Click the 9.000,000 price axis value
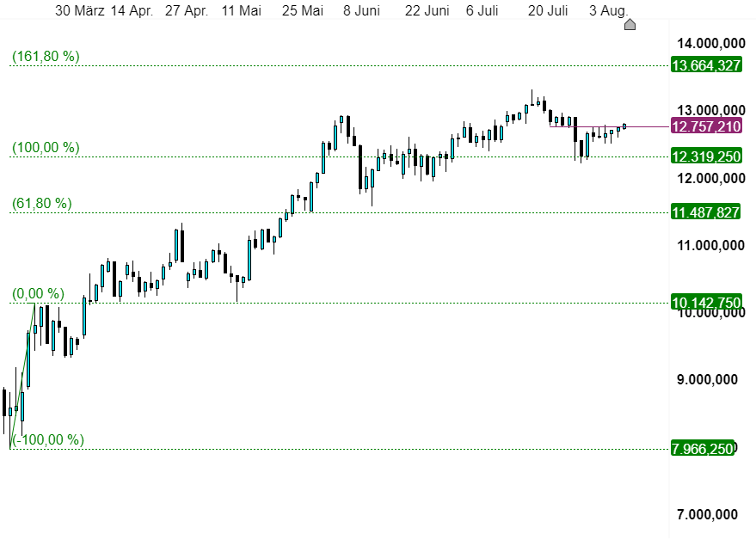This screenshot has width=756, height=540. (x=707, y=379)
